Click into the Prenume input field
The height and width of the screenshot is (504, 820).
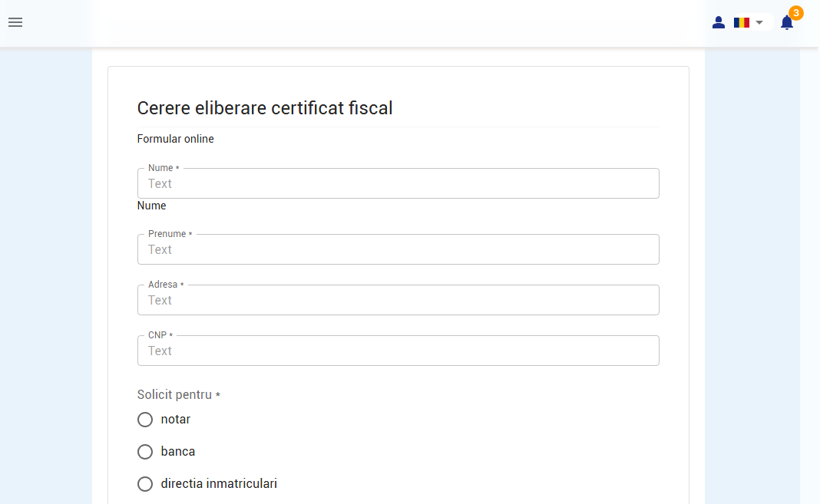click(398, 250)
